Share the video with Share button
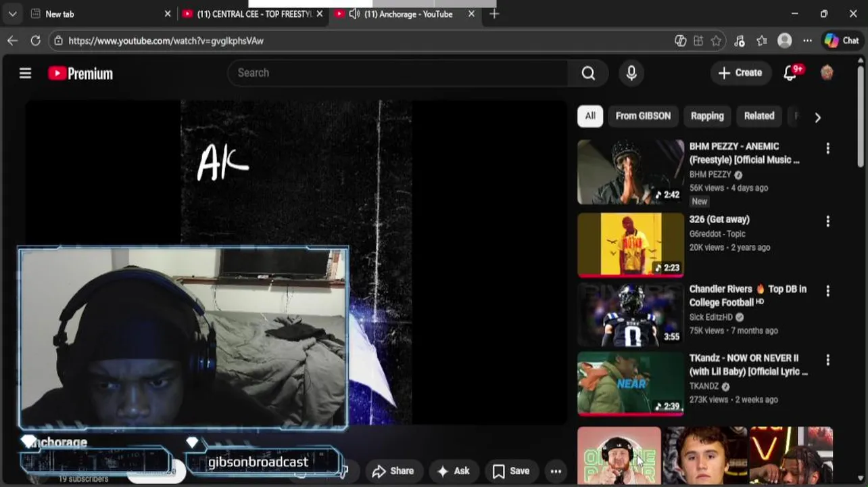Image resolution: width=868 pixels, height=487 pixels. [x=393, y=471]
